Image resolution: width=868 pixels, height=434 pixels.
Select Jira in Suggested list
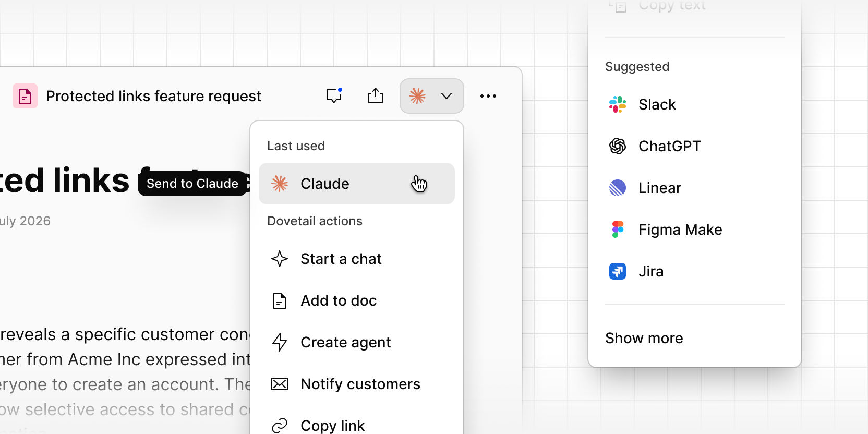pos(695,271)
